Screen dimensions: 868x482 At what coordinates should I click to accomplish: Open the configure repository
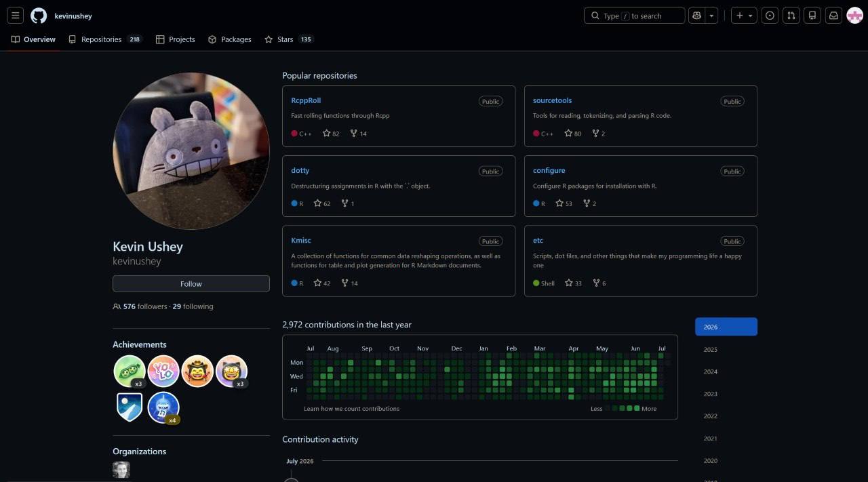pos(549,170)
